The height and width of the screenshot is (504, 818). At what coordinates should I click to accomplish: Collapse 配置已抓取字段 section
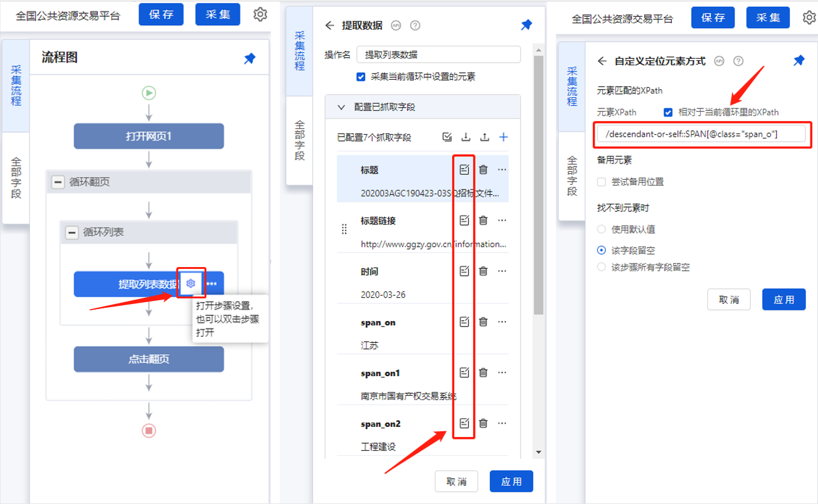(341, 107)
